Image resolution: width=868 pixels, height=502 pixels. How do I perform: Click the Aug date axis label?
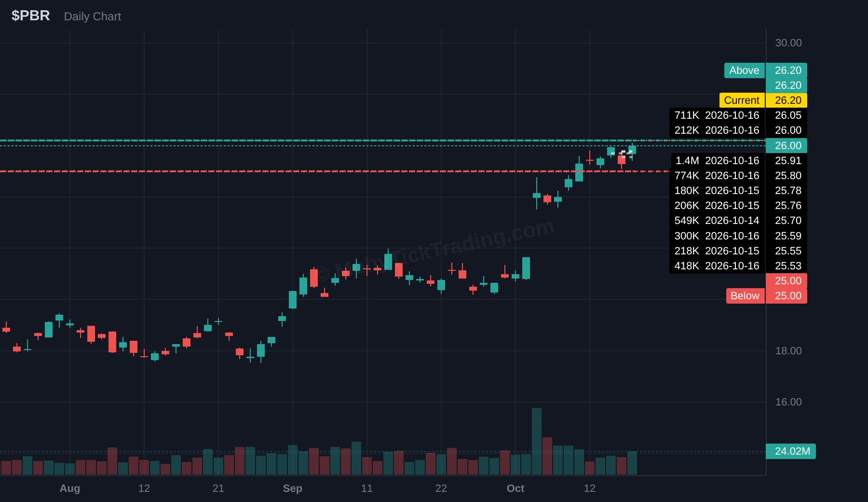[x=70, y=488]
